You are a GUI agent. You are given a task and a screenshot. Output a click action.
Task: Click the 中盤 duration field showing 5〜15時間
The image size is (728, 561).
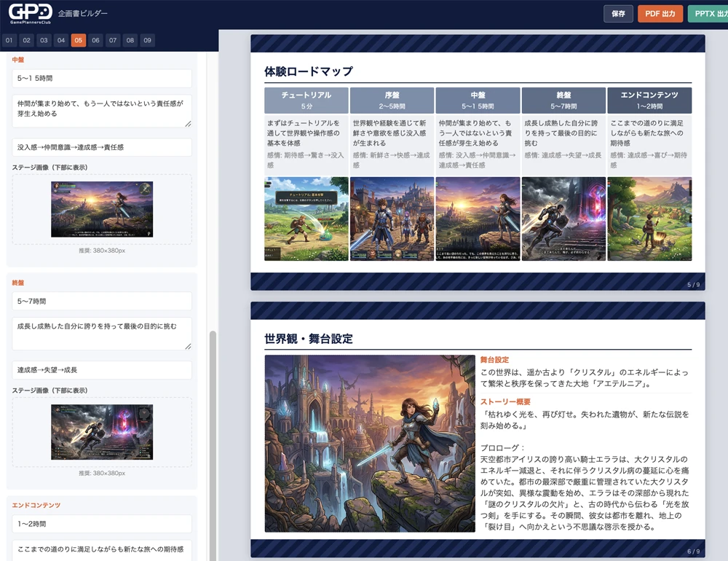(x=102, y=78)
